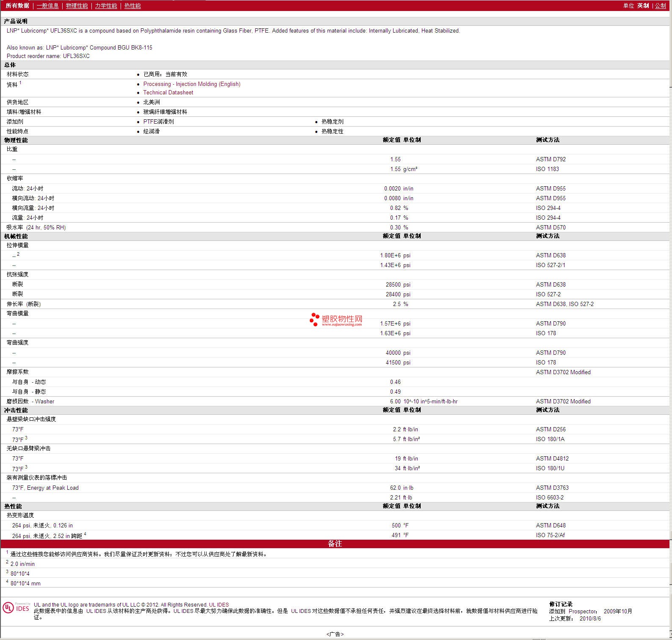Select '1.43E+6 psi' value
The image size is (672, 640).
click(395, 265)
